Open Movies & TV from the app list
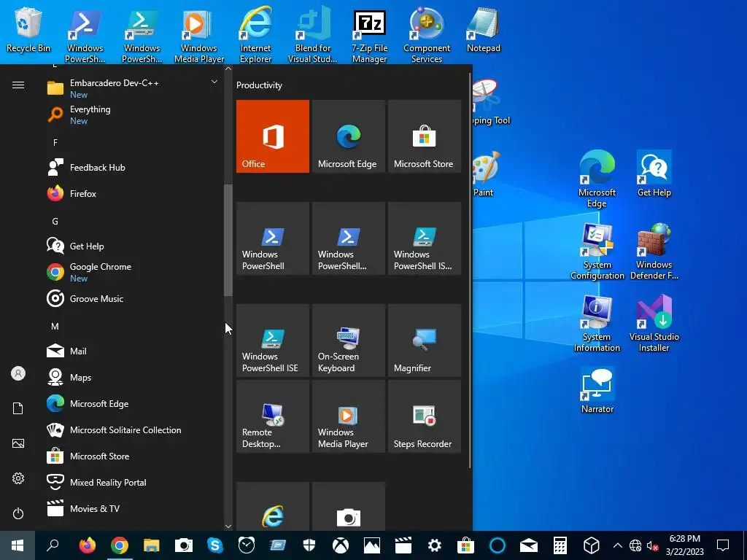This screenshot has height=560, width=747. pyautogui.click(x=133, y=508)
